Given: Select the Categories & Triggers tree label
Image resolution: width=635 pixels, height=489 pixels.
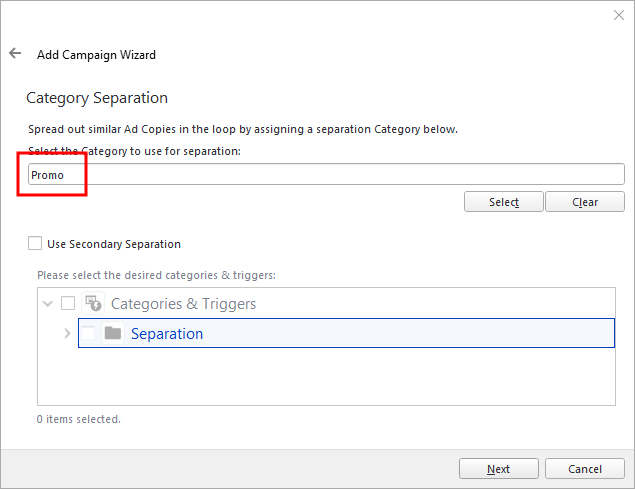Looking at the screenshot, I should 183,303.
